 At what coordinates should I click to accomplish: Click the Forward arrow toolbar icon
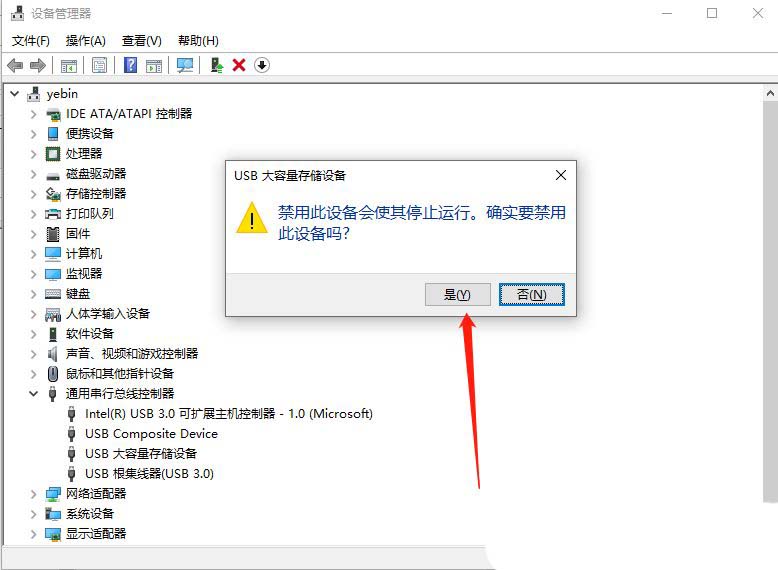point(38,65)
